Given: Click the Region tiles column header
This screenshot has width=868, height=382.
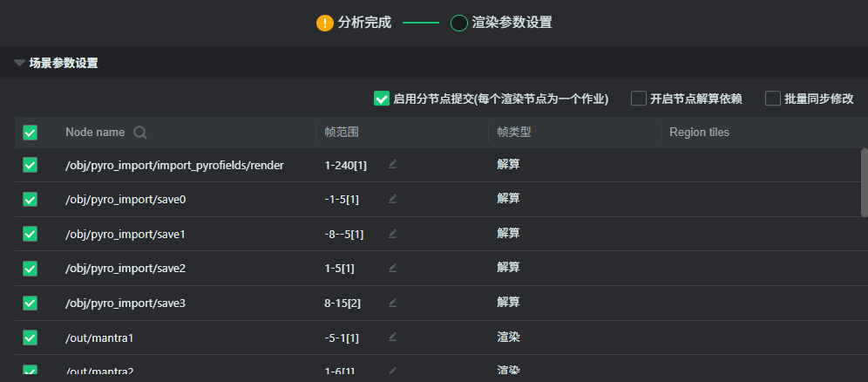Looking at the screenshot, I should (x=699, y=133).
